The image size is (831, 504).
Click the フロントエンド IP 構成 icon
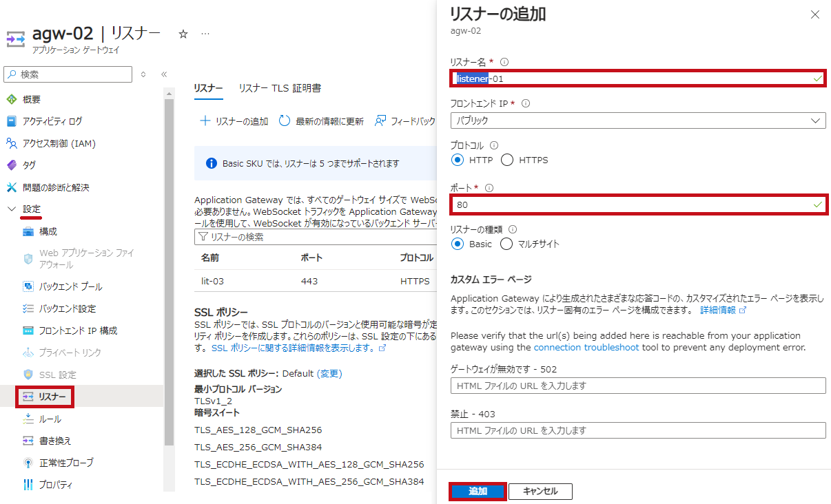pos(28,330)
